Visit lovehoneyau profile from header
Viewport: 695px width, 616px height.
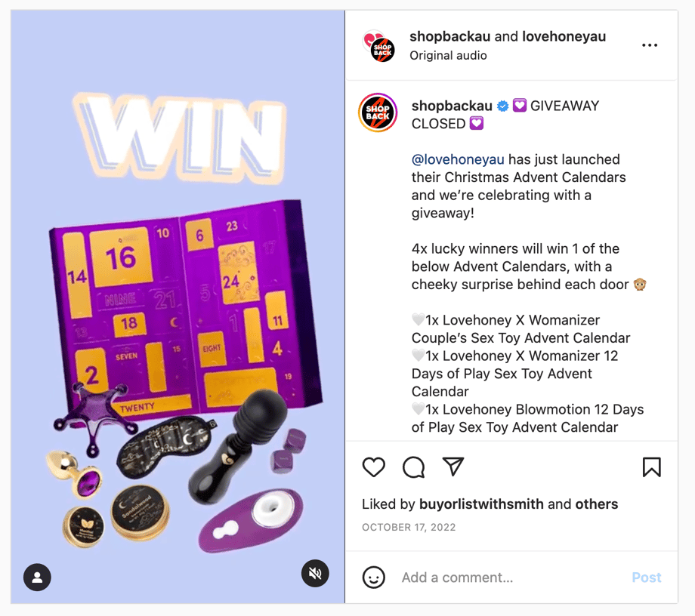[564, 36]
